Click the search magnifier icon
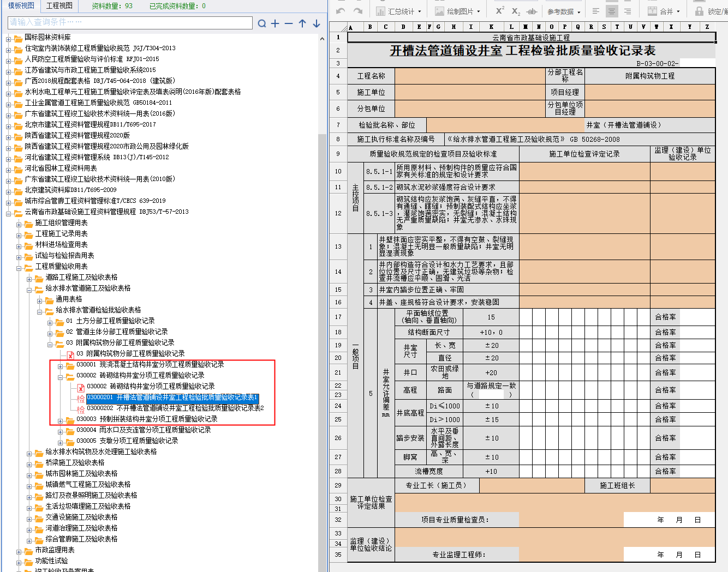 click(262, 23)
